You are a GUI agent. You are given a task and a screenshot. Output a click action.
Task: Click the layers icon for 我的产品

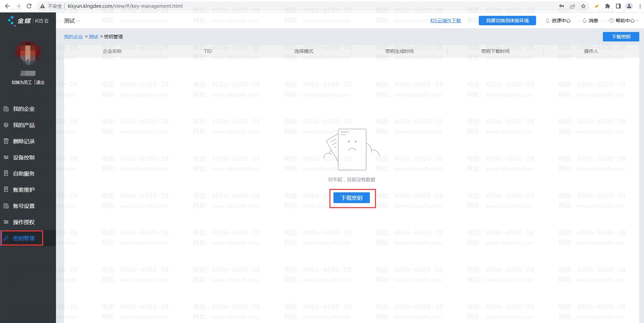pyautogui.click(x=6, y=125)
